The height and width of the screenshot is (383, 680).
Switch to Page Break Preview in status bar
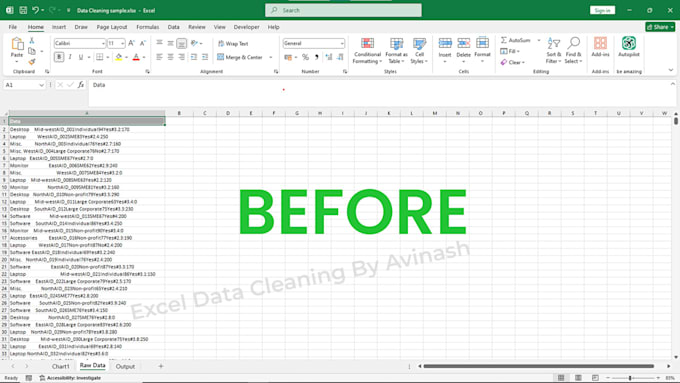(595, 378)
